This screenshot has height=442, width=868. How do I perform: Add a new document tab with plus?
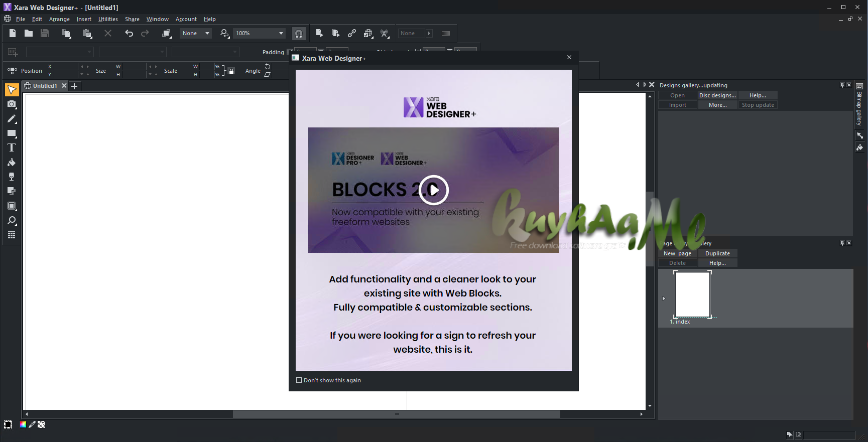point(74,86)
